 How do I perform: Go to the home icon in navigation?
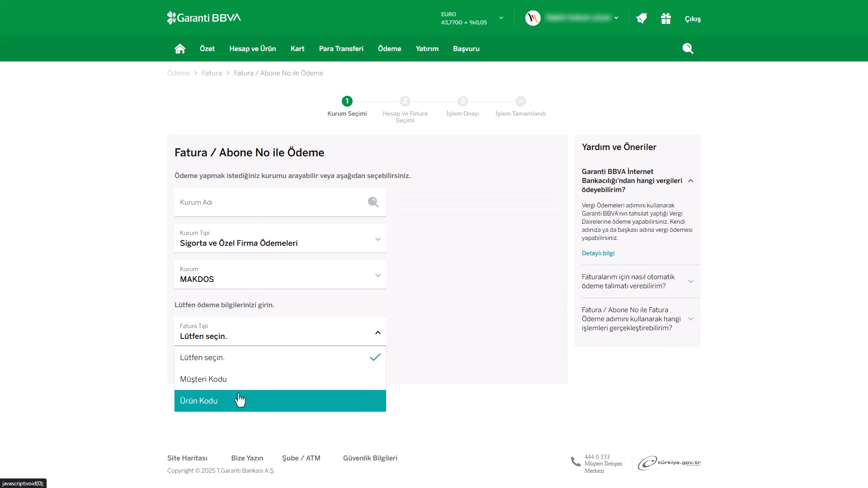coord(180,49)
